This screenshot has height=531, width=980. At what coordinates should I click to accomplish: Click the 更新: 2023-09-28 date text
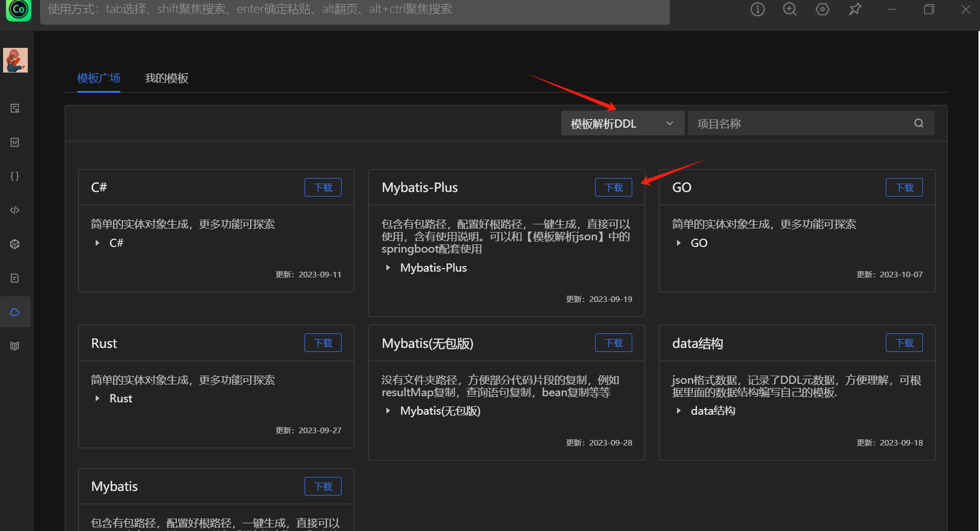599,442
